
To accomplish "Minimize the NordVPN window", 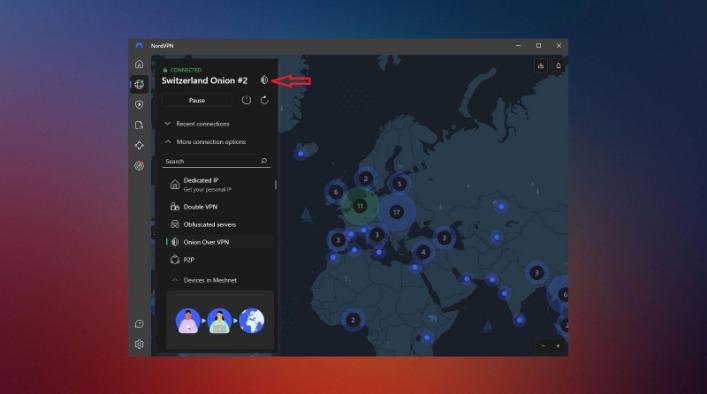I will click(x=518, y=46).
